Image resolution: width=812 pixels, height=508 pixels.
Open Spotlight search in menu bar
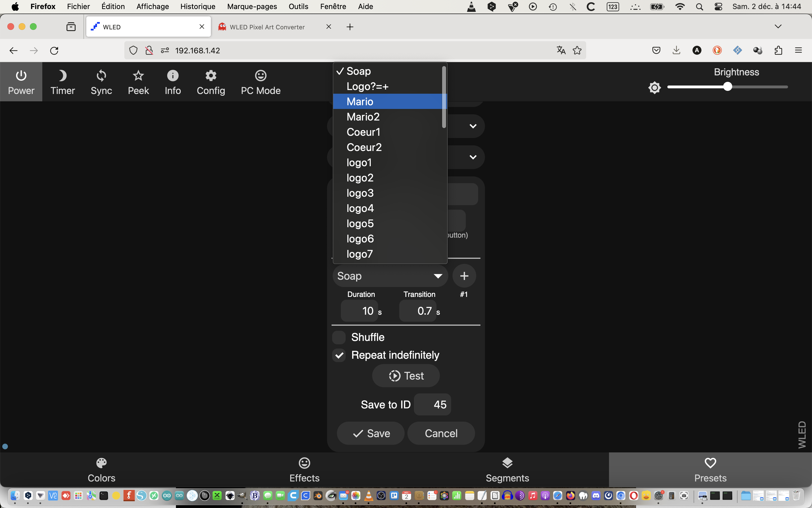pos(699,7)
